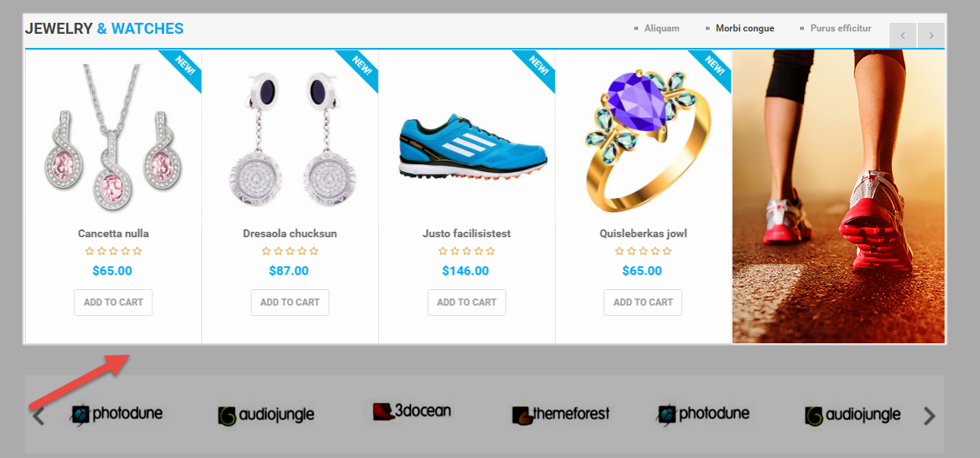
Task: Click the 3docean brand logo
Action: [x=411, y=411]
